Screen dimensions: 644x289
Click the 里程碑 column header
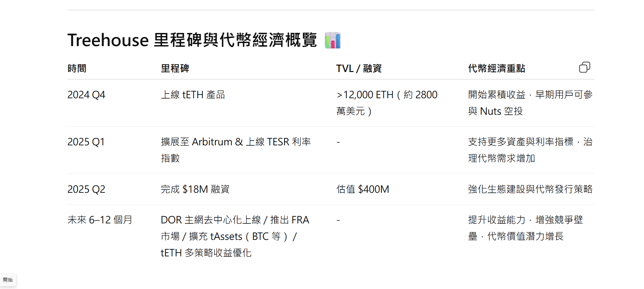click(x=175, y=68)
